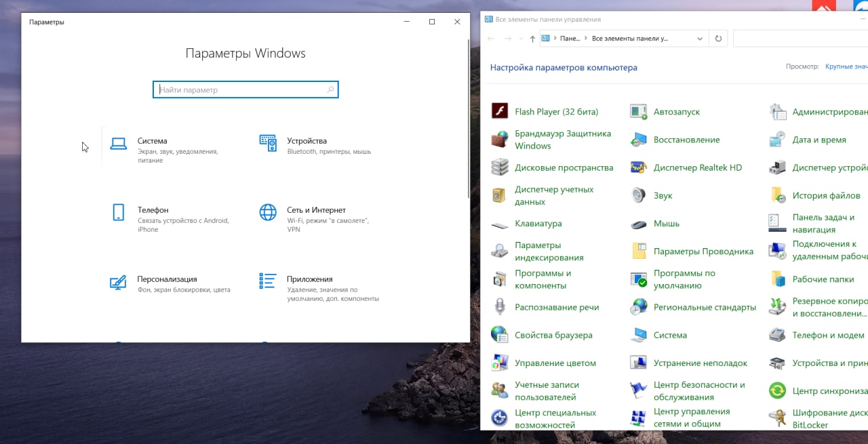
Task: Open the Звук speaker icon
Action: point(639,195)
